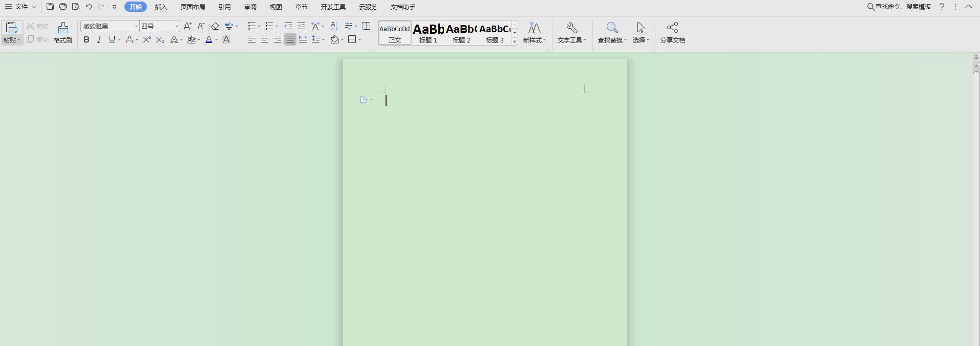Expand the font size dropdown 四号
Viewport: 980px width, 346px height.
[x=177, y=26]
